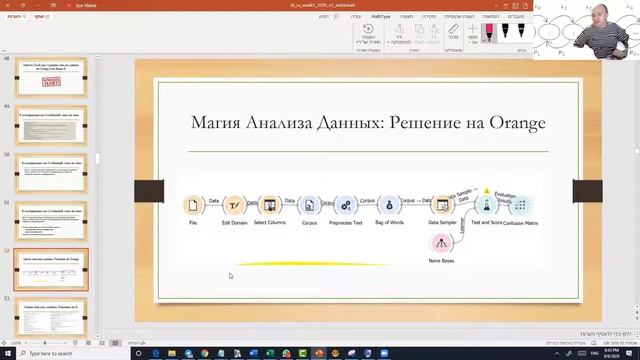Click the taskbar clock showing 9:40 PM
This screenshot has height=360, width=640.
[611, 353]
